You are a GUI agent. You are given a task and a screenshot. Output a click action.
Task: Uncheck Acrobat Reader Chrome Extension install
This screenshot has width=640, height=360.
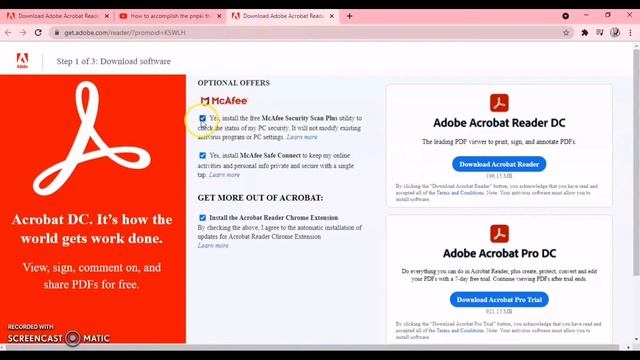(202, 218)
